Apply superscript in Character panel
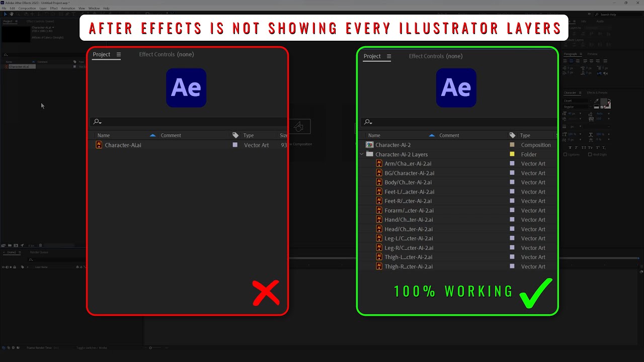Viewport: 644px width, 362px height. pos(598,147)
